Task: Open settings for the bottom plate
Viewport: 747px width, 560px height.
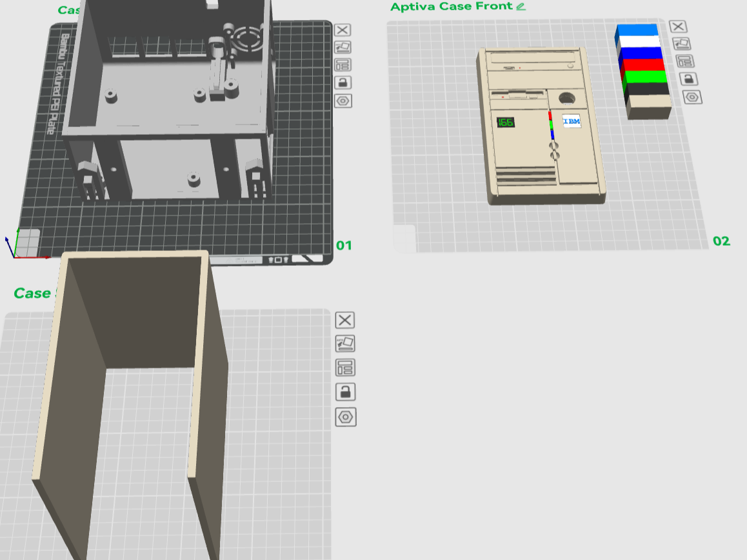Action: (345, 417)
